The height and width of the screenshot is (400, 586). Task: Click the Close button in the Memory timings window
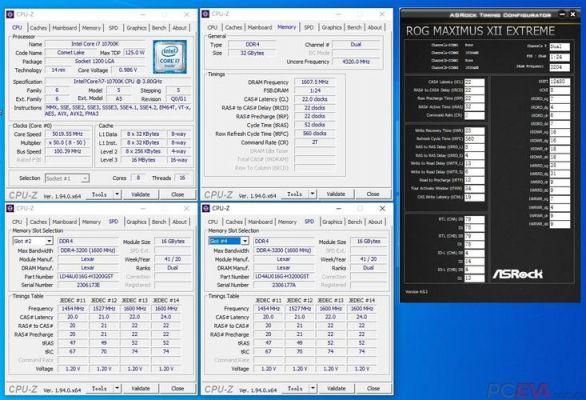tap(373, 194)
